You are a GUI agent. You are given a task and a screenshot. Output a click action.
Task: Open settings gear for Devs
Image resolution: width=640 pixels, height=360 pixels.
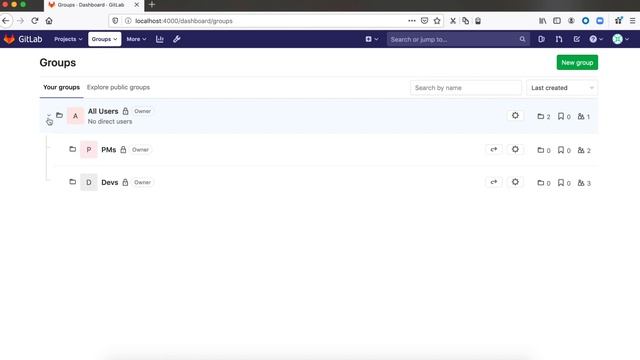(x=515, y=182)
